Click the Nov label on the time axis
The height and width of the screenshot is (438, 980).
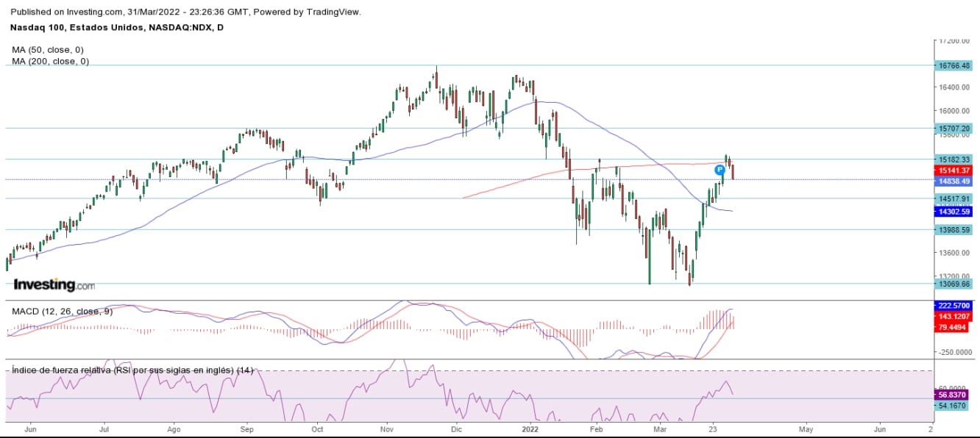tap(388, 428)
